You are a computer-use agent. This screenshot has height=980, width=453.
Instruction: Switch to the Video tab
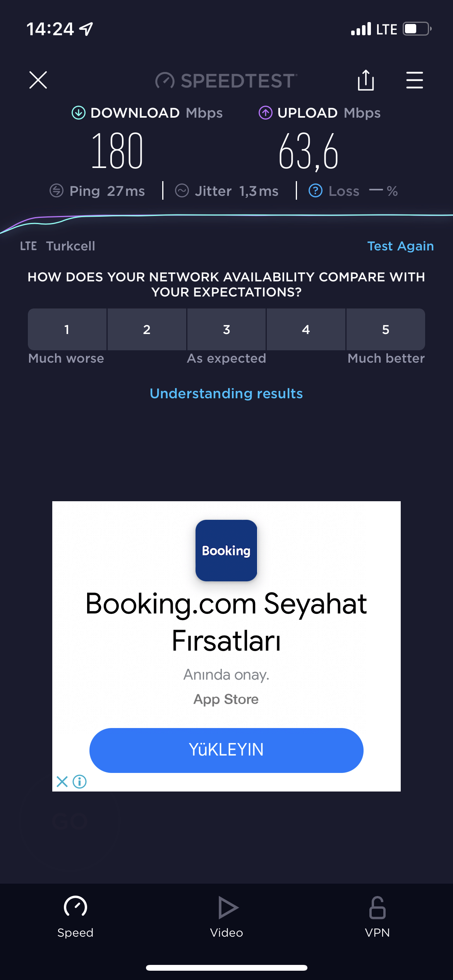pyautogui.click(x=226, y=917)
